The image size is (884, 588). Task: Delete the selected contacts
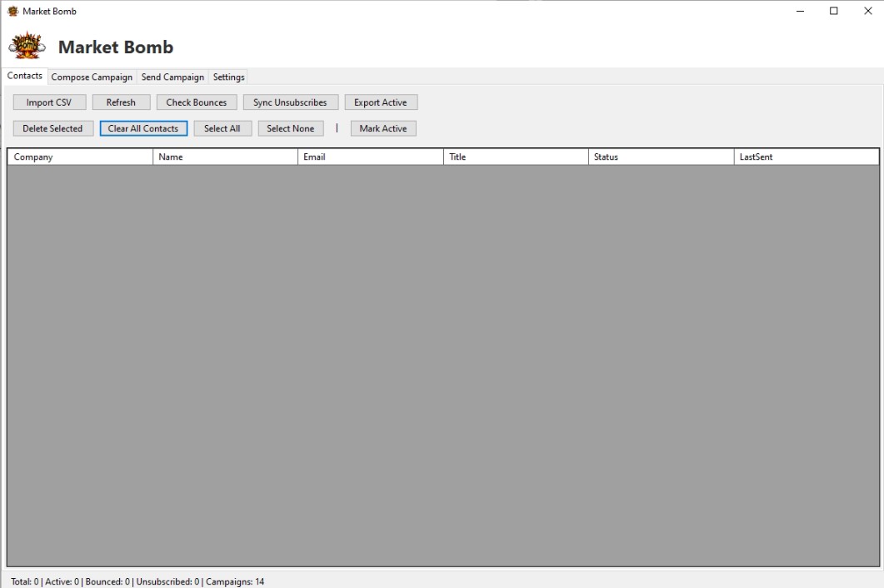click(x=52, y=128)
